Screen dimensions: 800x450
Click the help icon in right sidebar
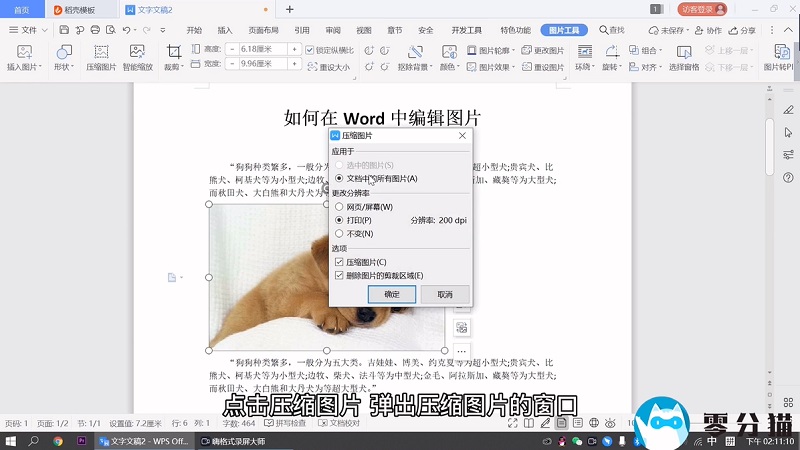coord(788,177)
